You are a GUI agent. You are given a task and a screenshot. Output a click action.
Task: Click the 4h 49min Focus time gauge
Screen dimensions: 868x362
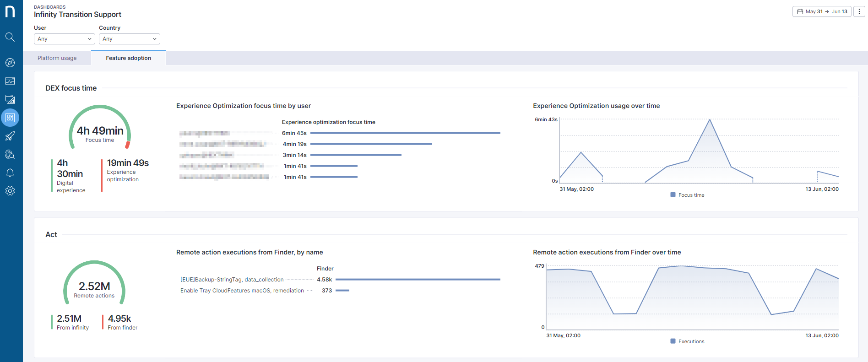click(x=100, y=128)
